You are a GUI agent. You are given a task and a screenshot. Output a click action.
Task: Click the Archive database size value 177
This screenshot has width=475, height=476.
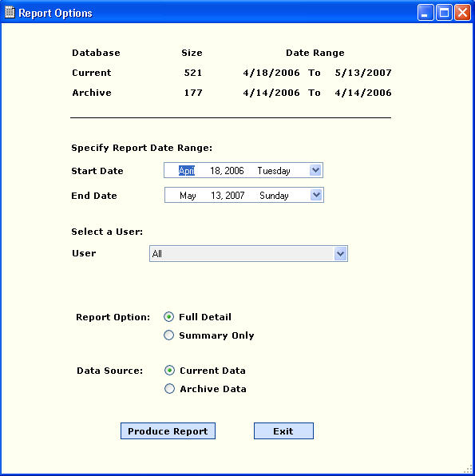click(193, 93)
